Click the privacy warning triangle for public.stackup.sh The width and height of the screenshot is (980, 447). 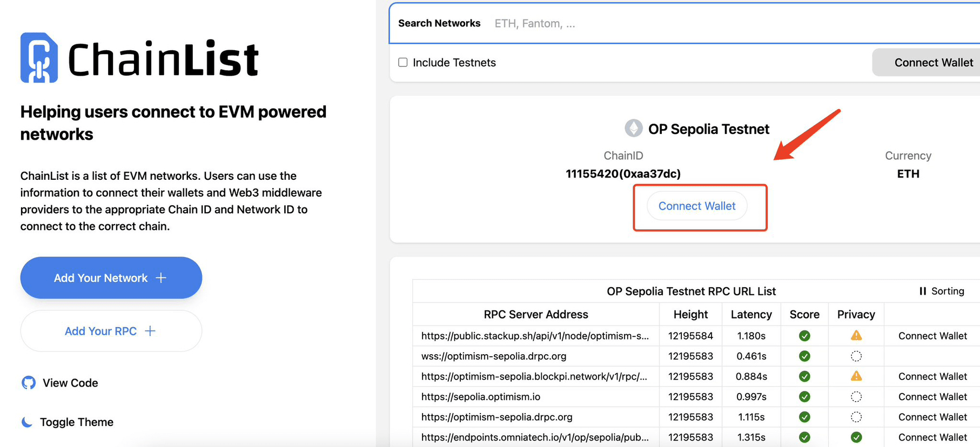[x=856, y=335]
